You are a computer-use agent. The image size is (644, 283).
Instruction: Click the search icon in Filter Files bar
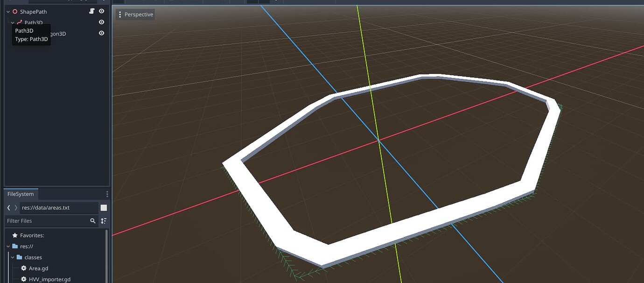click(92, 220)
